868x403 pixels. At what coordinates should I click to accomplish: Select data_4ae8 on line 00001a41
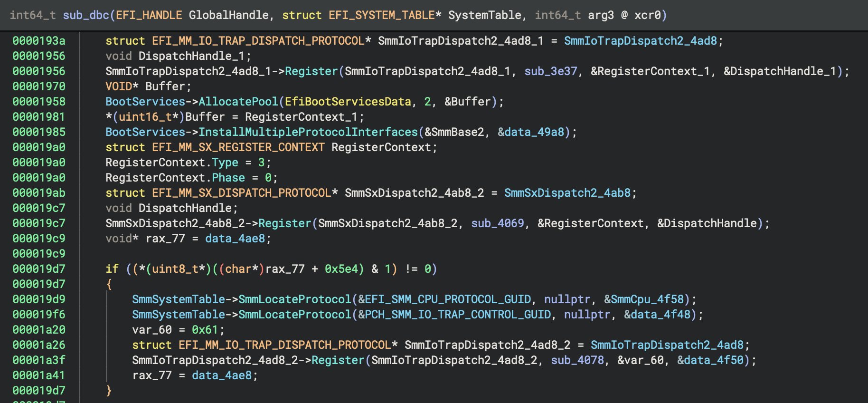(222, 375)
